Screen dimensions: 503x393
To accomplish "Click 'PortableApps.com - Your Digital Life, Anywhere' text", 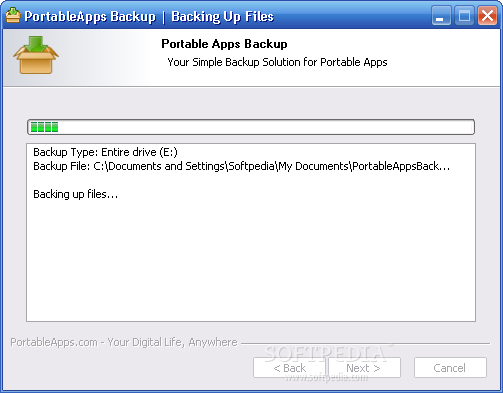I will pos(124,342).
